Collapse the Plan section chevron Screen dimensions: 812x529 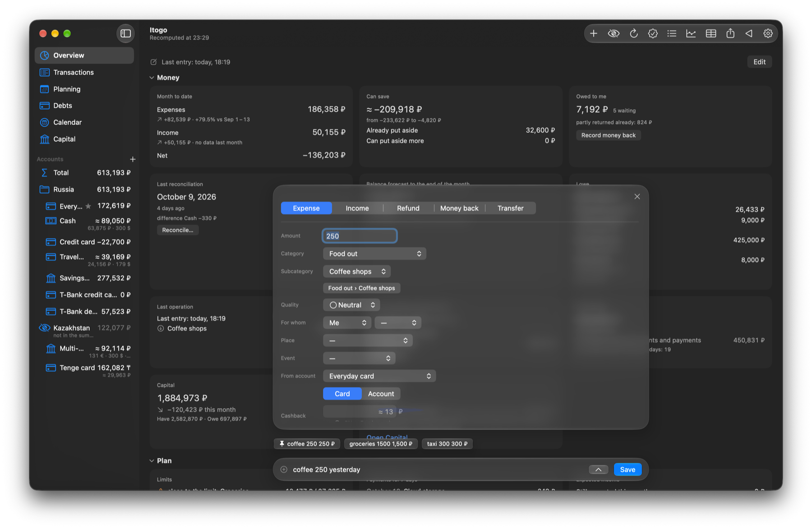click(x=152, y=460)
